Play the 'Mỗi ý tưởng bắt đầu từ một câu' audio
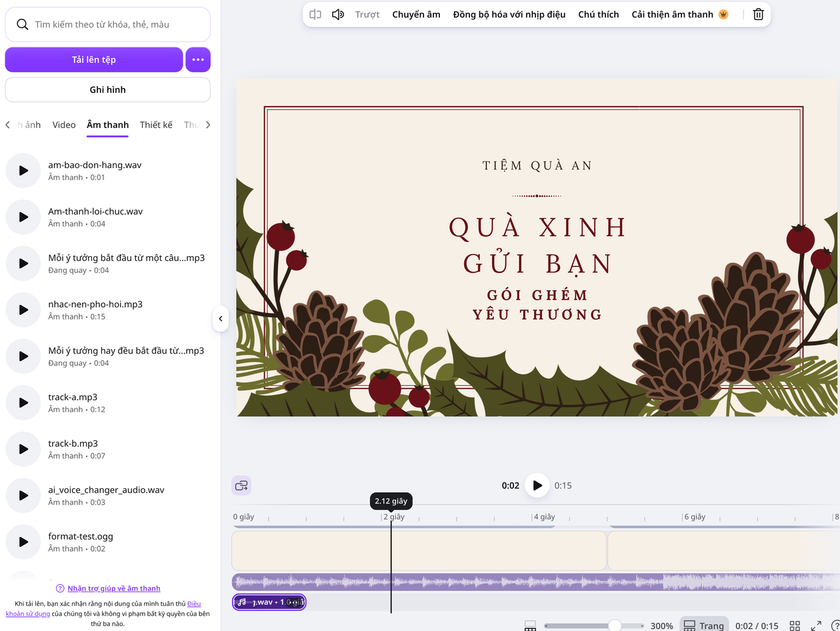 23,263
